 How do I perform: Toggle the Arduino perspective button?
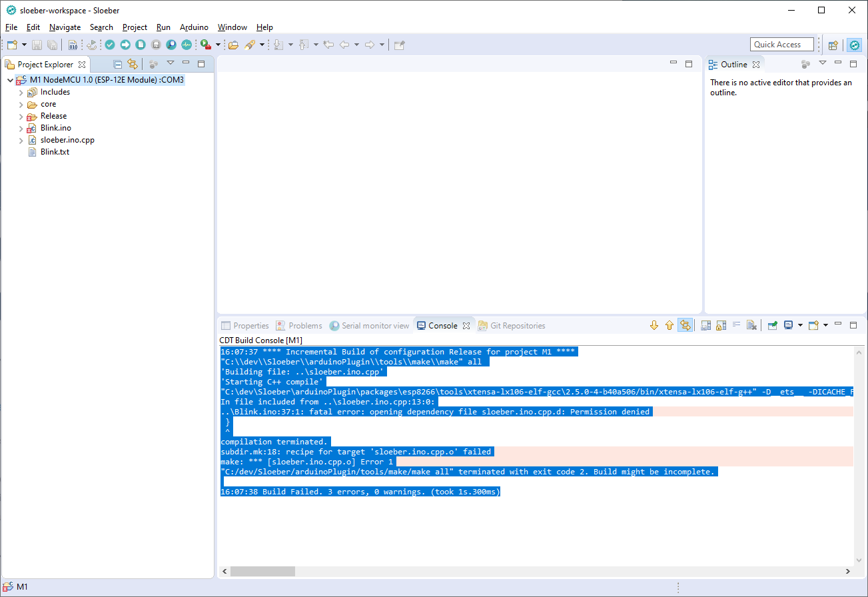854,45
